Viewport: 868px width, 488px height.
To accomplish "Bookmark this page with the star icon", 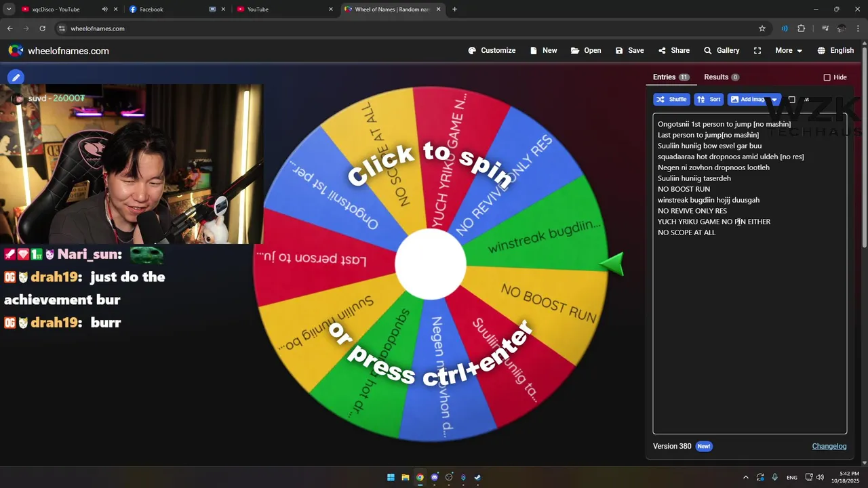I will (x=762, y=28).
